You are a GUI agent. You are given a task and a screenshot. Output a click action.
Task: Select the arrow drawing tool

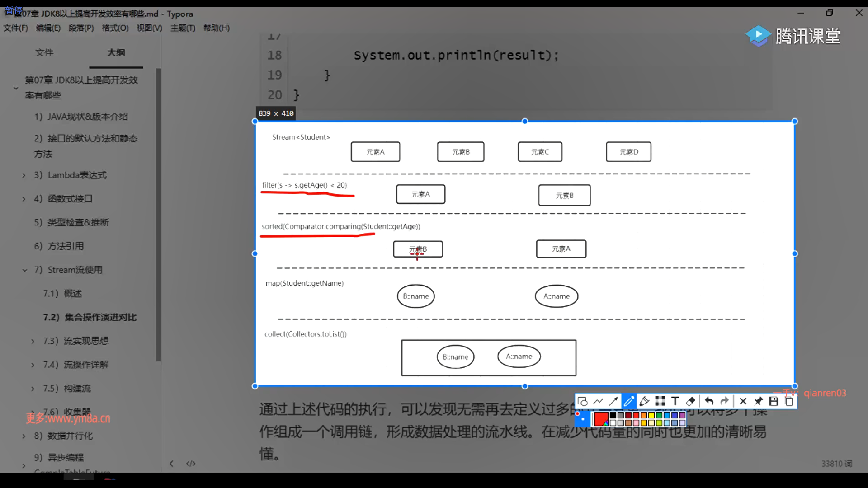(x=613, y=401)
